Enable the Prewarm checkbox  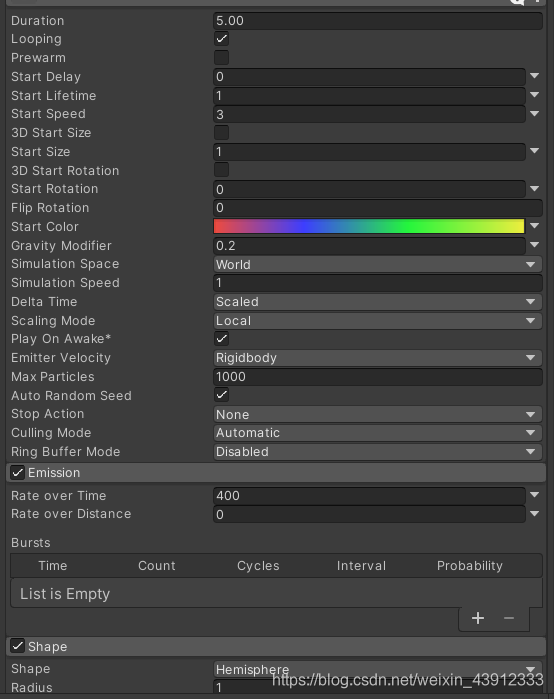(x=222, y=58)
